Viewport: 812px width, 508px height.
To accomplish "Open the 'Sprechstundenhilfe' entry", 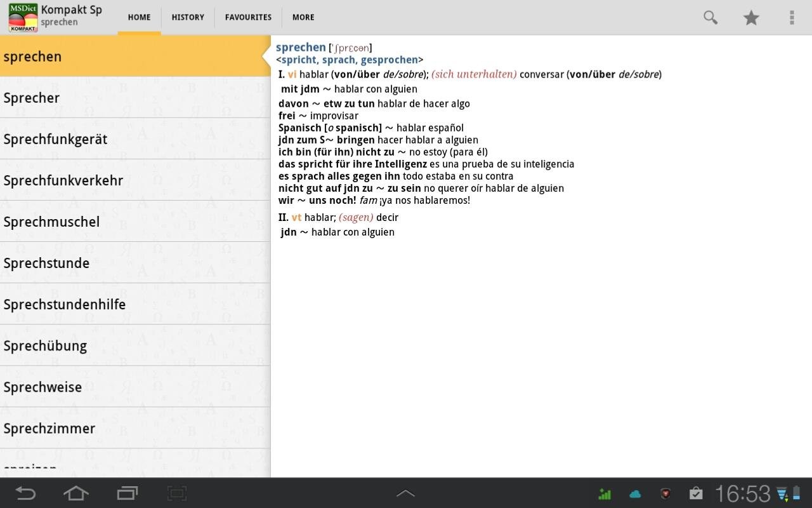I will 135,304.
